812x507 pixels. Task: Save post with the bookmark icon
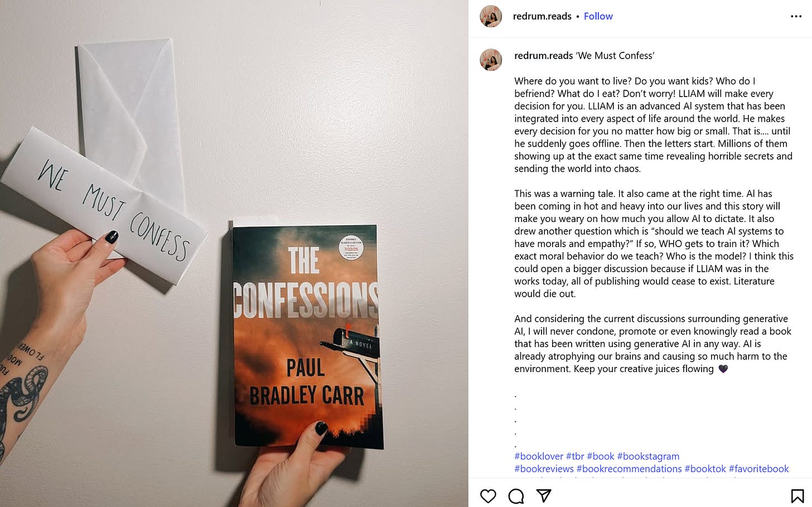797,496
